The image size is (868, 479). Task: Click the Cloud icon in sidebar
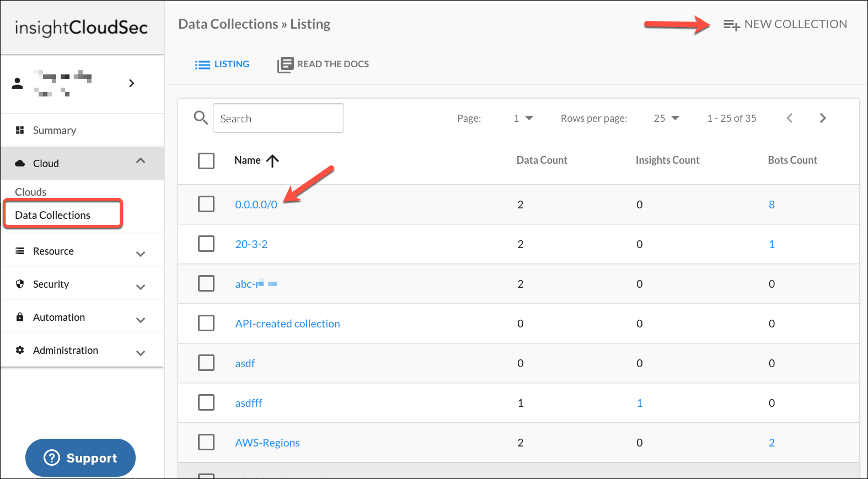pos(20,163)
